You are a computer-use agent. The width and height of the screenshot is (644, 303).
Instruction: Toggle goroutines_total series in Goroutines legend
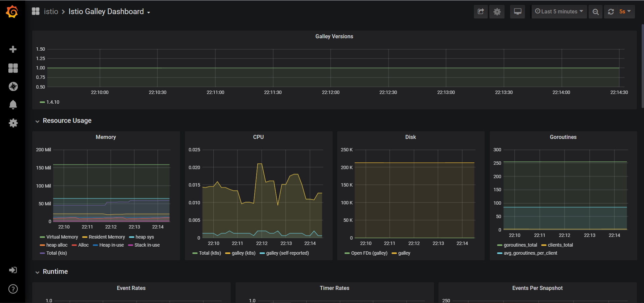click(x=520, y=245)
